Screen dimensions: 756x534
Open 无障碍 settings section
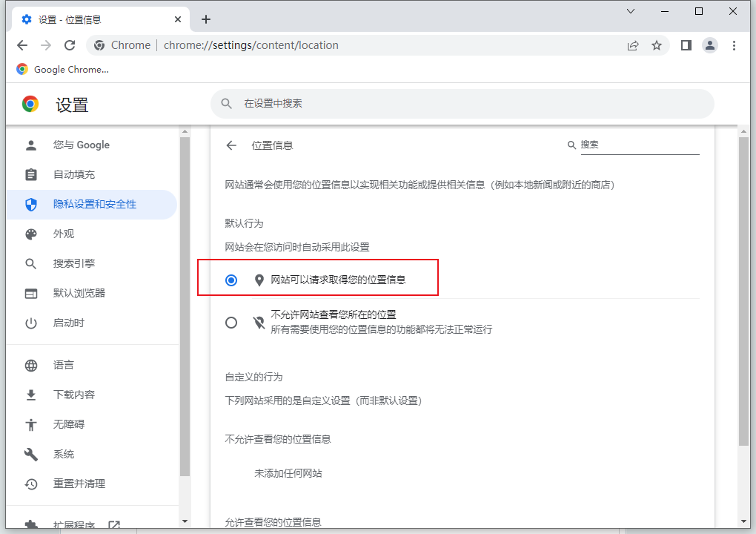92,424
